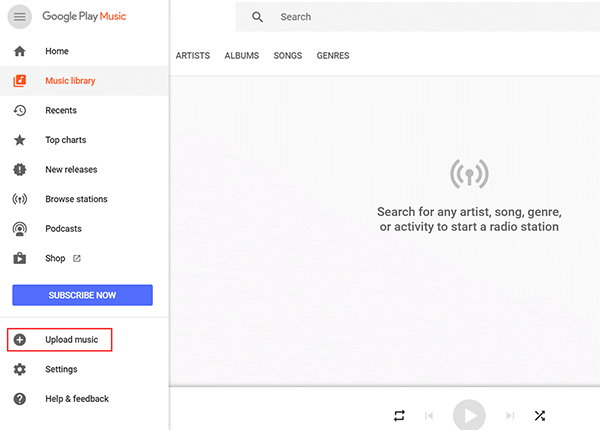Viewport: 600px width, 430px height.
Task: Click the Upload music plus icon
Action: (20, 339)
